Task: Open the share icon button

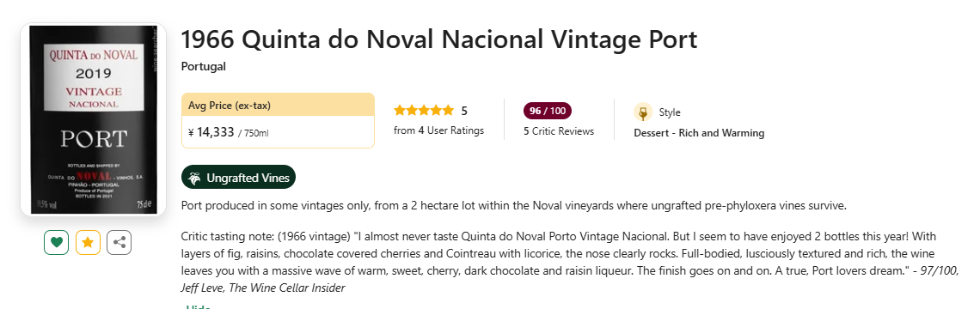Action: click(119, 243)
